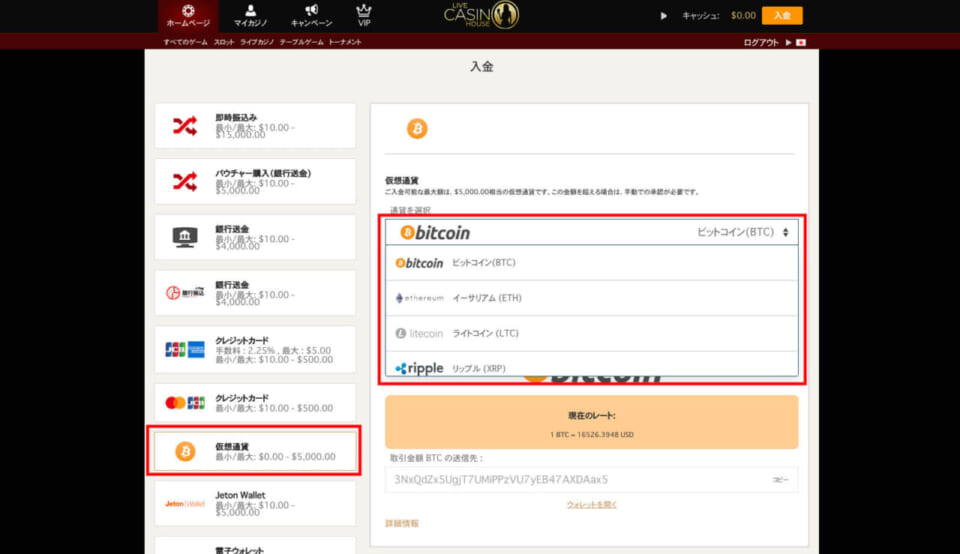Choose ライトコイン (LTC) from the list
The image size is (960, 554).
(591, 333)
